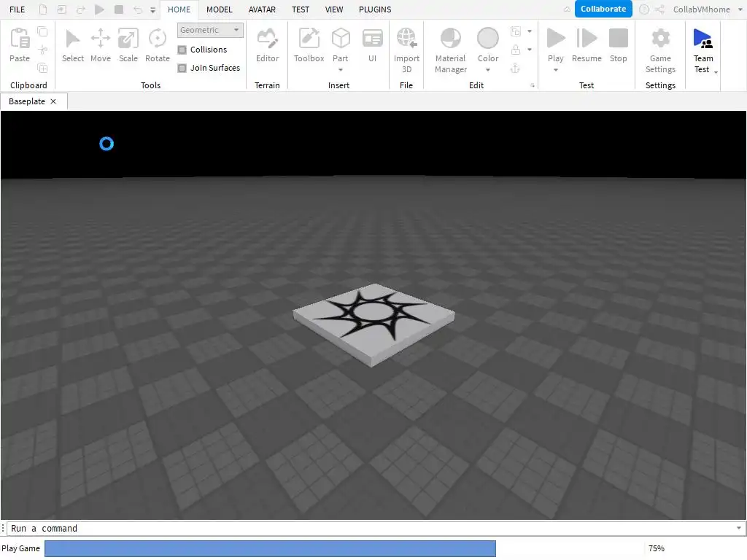Click the Copy icon in Clipboard group
This screenshot has height=560, width=747.
(x=42, y=32)
